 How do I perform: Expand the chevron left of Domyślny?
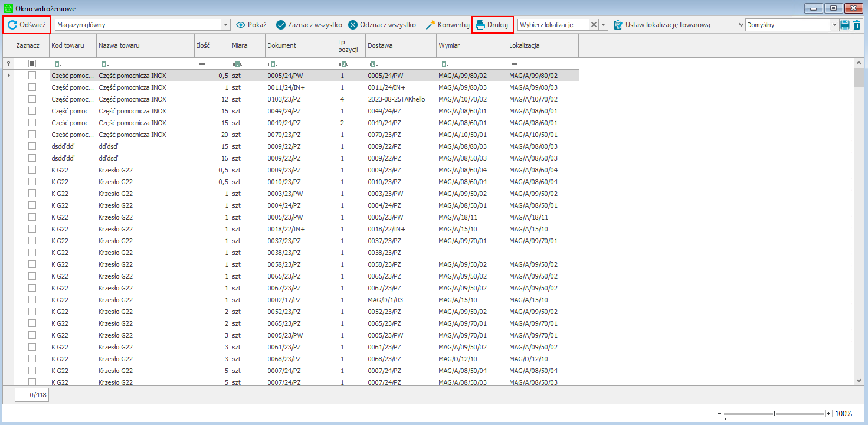741,25
